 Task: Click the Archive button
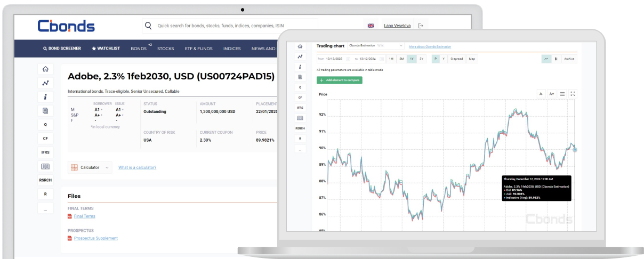click(x=569, y=59)
